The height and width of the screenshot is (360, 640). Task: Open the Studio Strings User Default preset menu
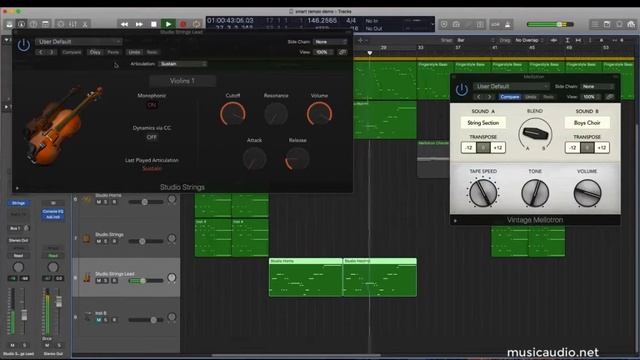coord(79,42)
